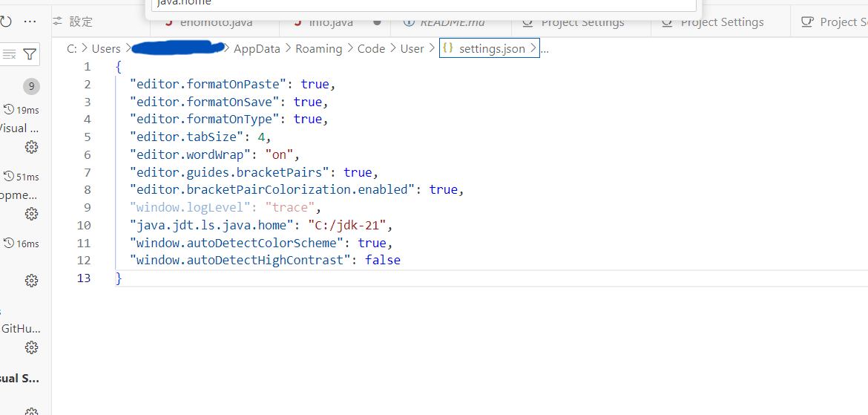Open the sidebar's three-dot more actions menu
The image size is (868, 415).
(x=30, y=22)
